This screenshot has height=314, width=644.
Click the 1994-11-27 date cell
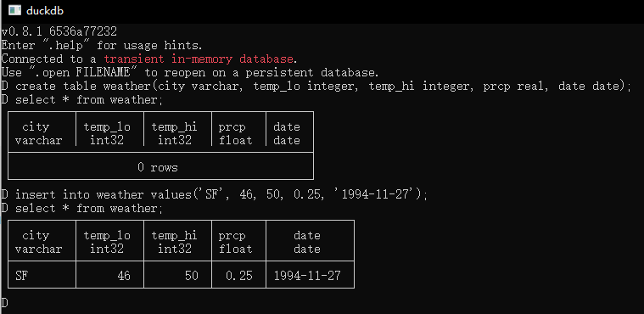point(307,275)
